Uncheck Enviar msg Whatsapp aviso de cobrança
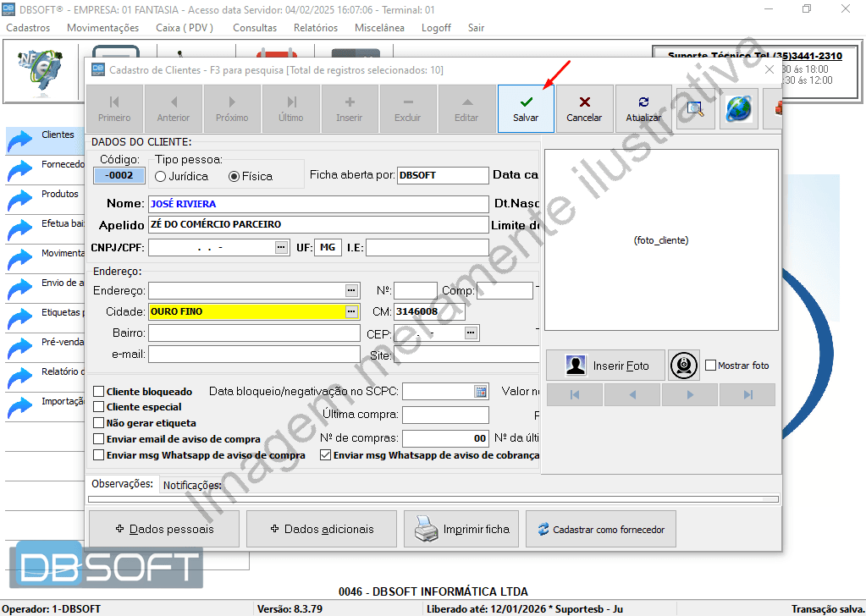The height and width of the screenshot is (616, 866). point(326,455)
